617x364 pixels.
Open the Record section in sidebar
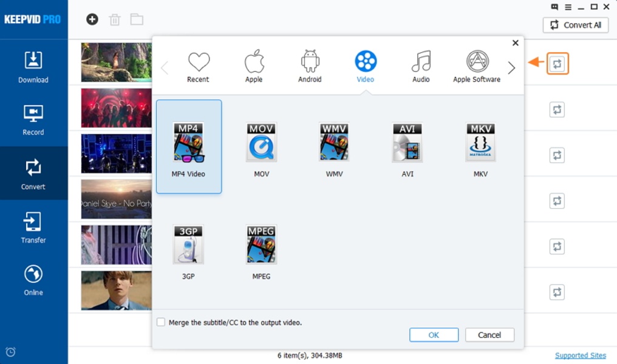pos(33,120)
